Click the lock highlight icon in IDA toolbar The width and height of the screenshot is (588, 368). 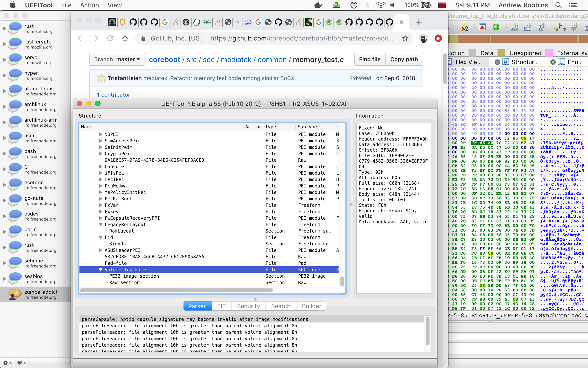[x=465, y=28]
